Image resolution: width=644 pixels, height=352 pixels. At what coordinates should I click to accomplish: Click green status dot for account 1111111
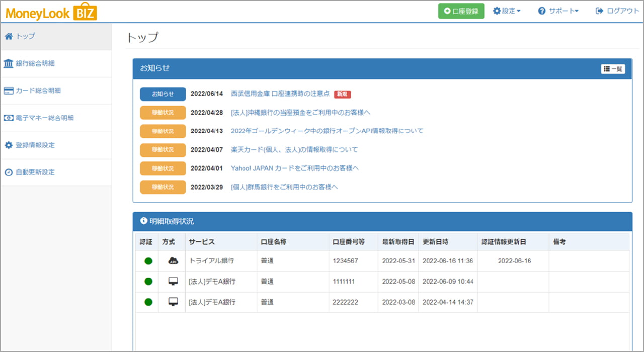point(148,282)
